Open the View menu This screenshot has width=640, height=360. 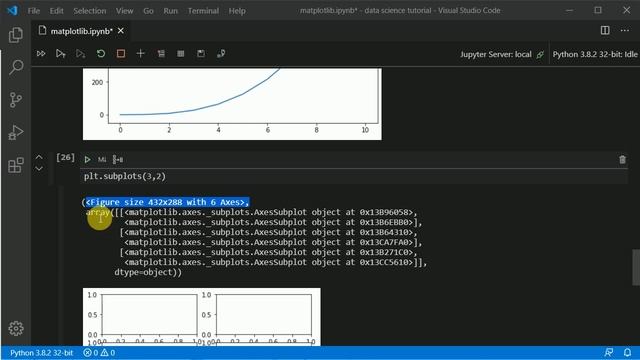[124, 11]
